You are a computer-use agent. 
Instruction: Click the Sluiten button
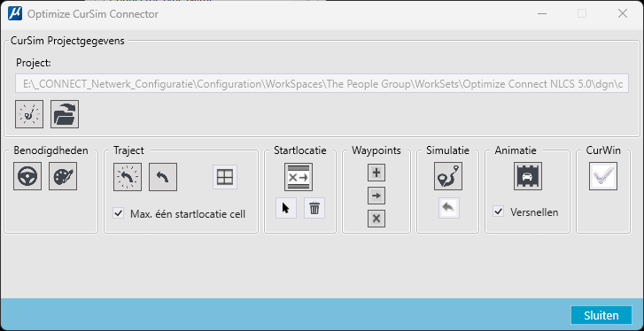601,315
